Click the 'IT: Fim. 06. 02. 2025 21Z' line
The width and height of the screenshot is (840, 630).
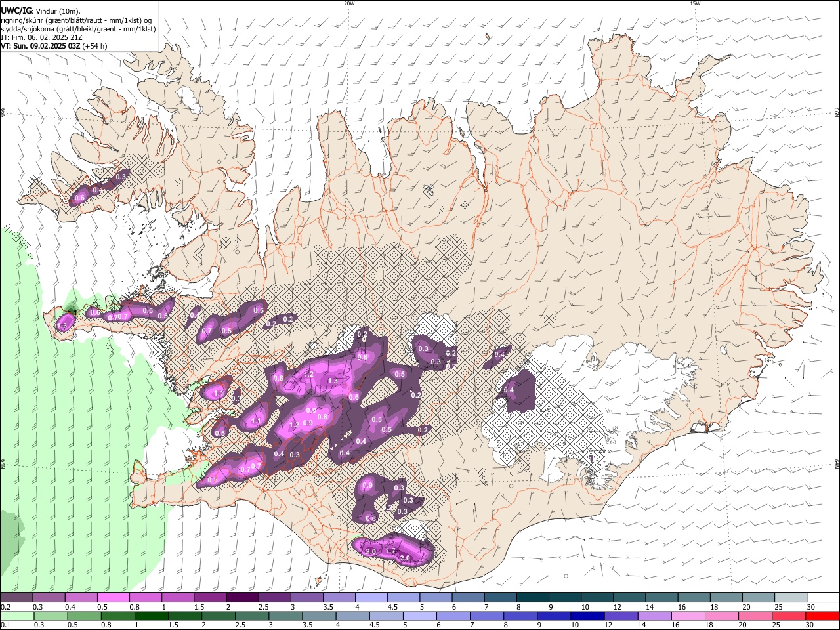[x=41, y=37]
